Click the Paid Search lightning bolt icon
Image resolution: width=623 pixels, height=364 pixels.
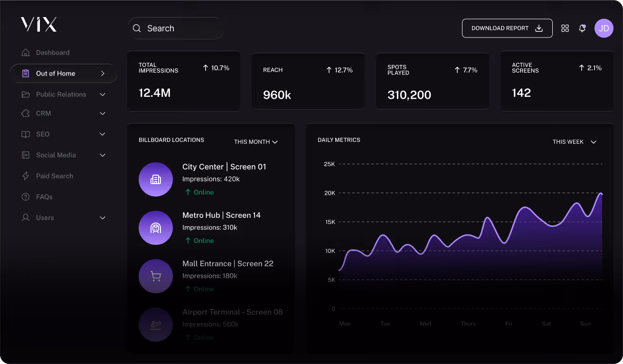click(x=26, y=176)
